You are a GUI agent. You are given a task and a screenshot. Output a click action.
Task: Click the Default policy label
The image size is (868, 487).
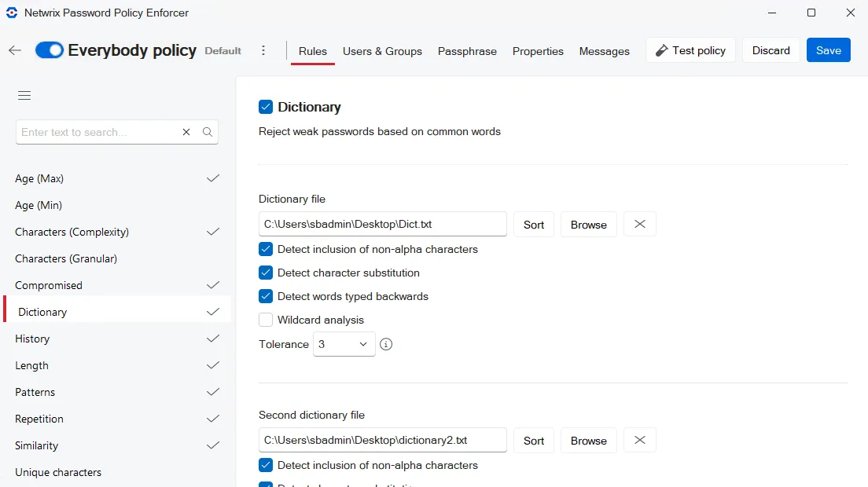pos(223,51)
